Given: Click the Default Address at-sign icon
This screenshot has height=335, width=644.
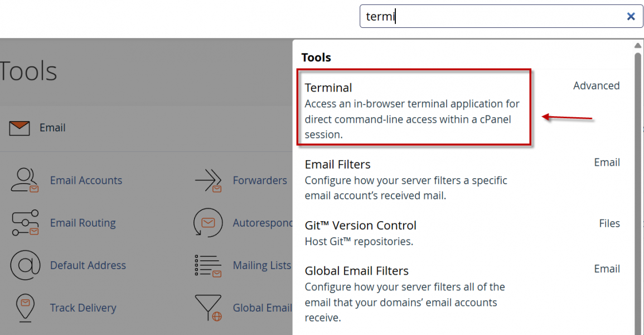Looking at the screenshot, I should (25, 265).
